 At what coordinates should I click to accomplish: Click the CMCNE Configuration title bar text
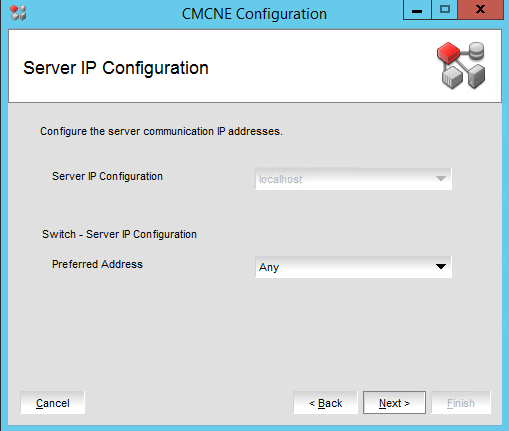tap(254, 14)
